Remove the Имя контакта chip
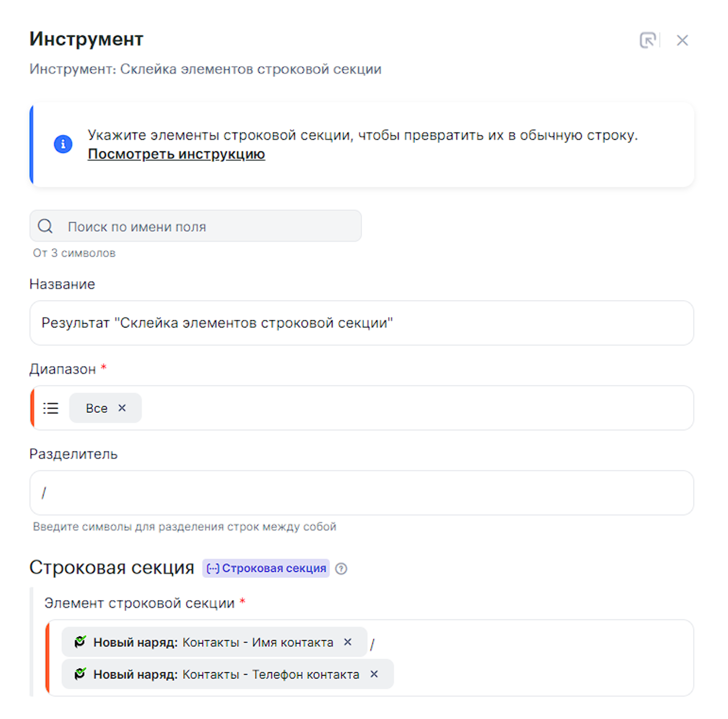This screenshot has width=728, height=719. 348,642
